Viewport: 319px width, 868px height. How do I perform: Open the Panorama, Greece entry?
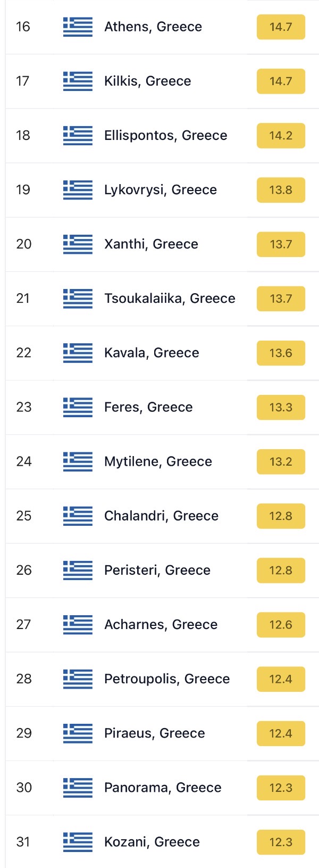point(163,787)
